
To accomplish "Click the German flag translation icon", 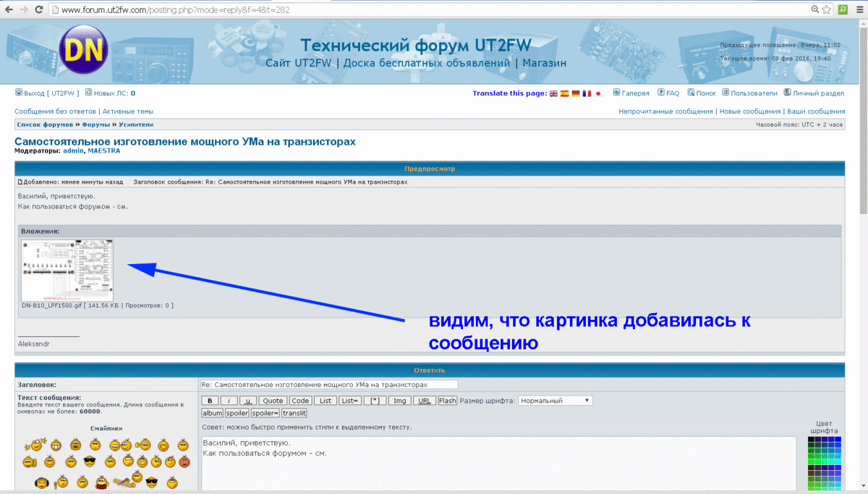I will tap(576, 93).
